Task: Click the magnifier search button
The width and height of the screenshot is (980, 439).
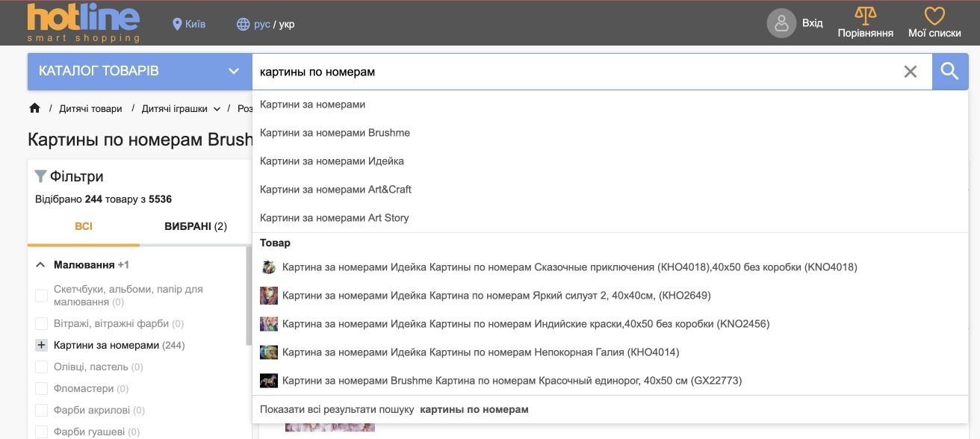Action: [950, 72]
